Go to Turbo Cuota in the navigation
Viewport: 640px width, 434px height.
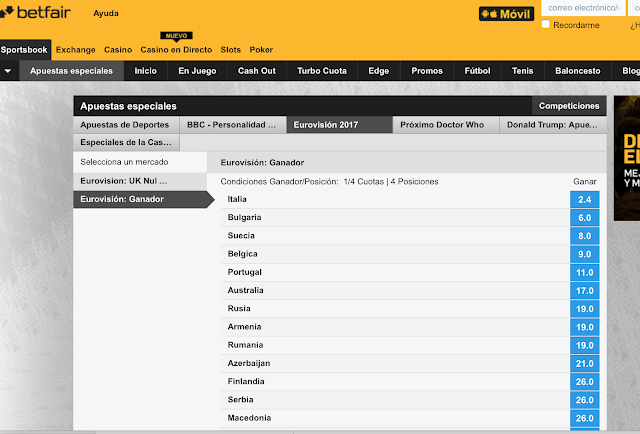(x=320, y=71)
